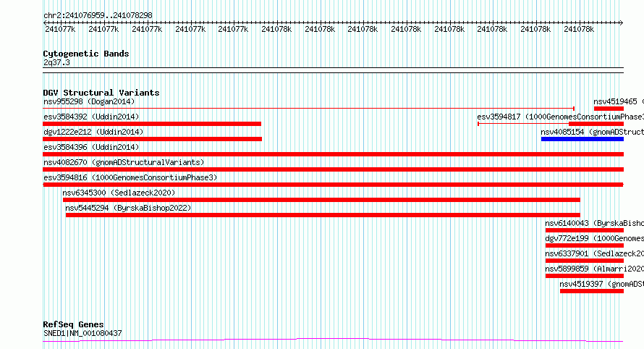
Task: Click the red bar under nsv6337901
Action: pos(585,261)
